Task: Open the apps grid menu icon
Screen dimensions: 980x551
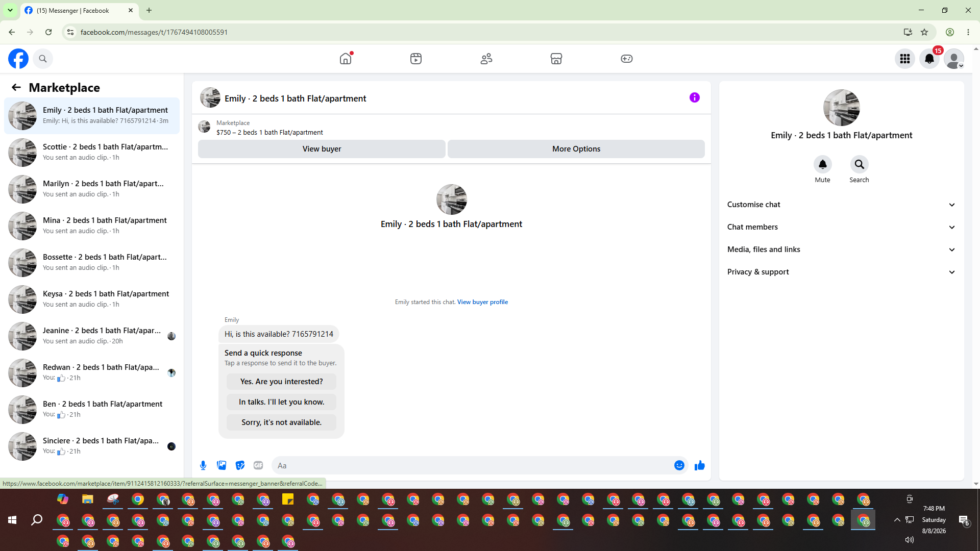Action: point(905,59)
